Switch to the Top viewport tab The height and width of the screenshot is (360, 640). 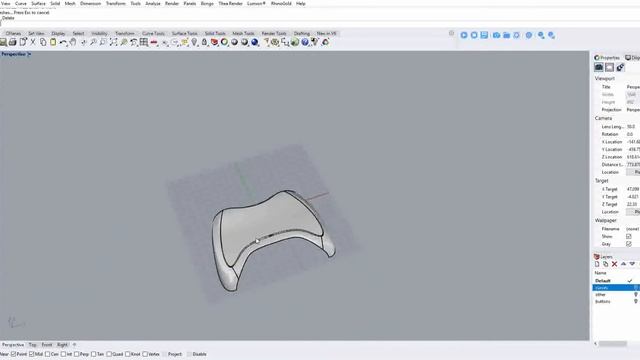33,345
